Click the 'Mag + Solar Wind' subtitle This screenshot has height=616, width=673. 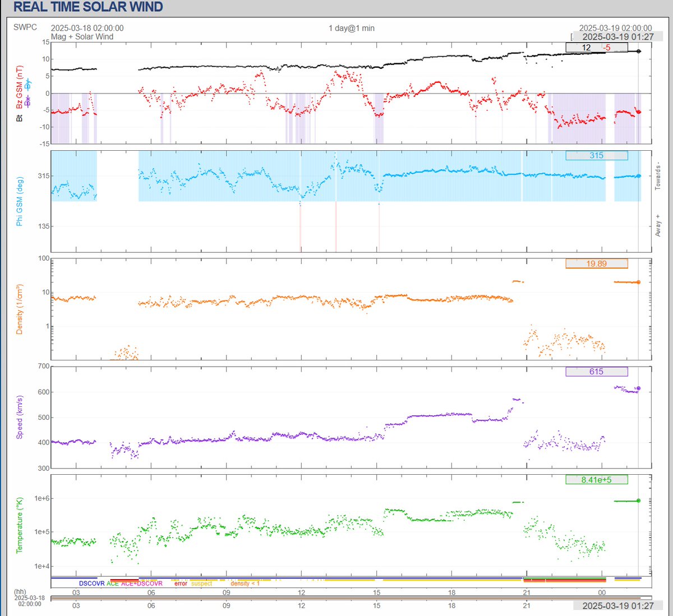[x=82, y=36]
